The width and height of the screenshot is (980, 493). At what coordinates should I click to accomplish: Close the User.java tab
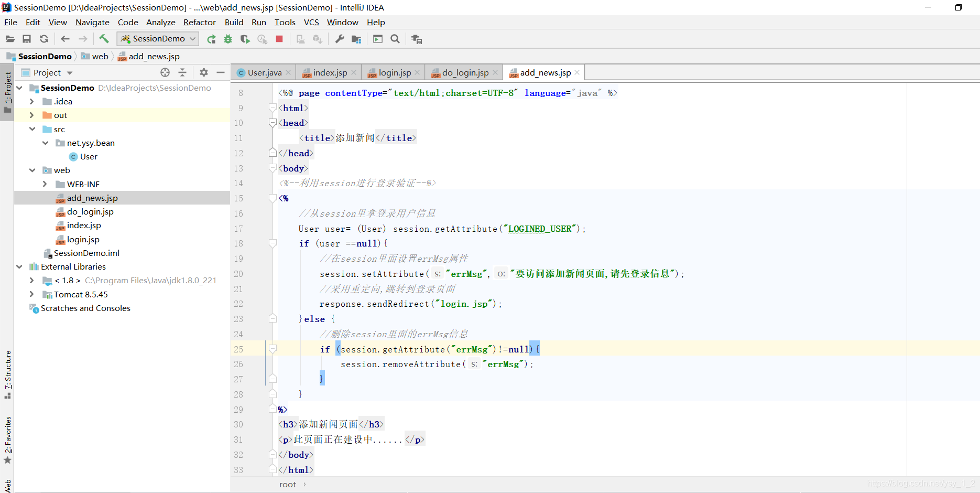(288, 73)
